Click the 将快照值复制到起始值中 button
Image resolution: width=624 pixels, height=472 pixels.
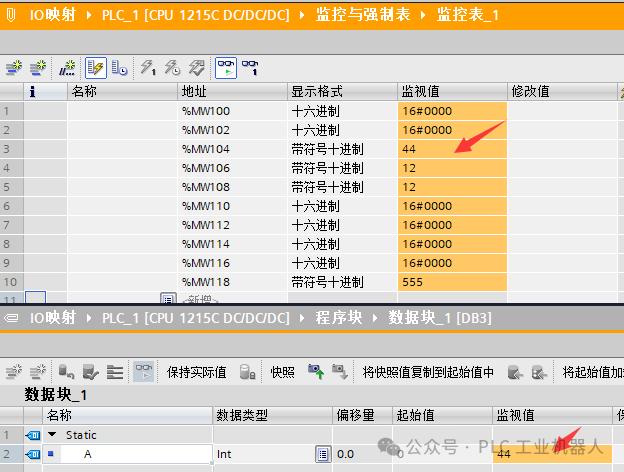click(x=428, y=372)
